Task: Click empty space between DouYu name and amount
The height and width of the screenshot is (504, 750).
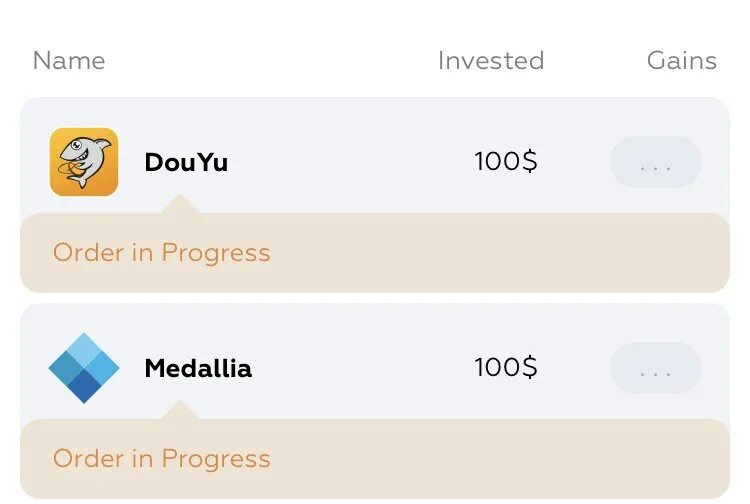Action: (350, 162)
